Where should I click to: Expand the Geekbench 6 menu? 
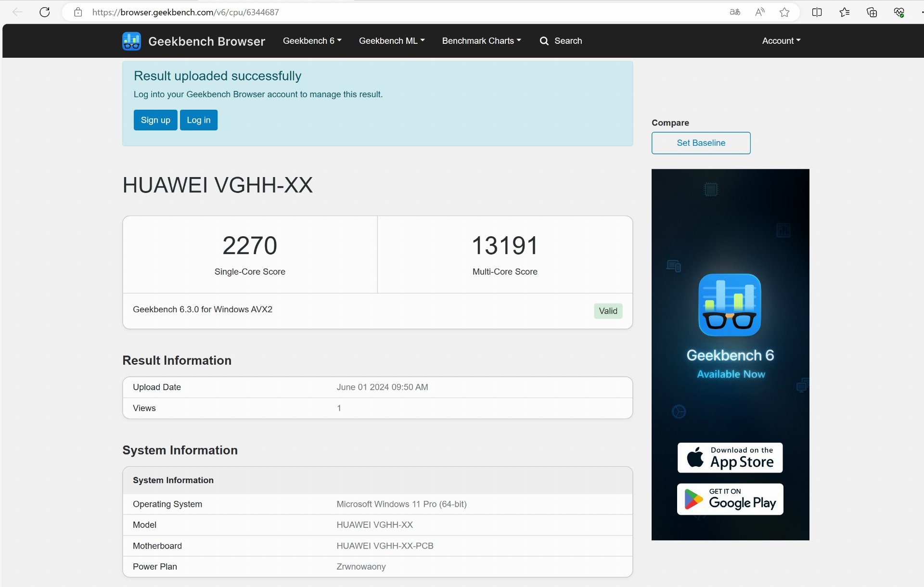tap(312, 41)
